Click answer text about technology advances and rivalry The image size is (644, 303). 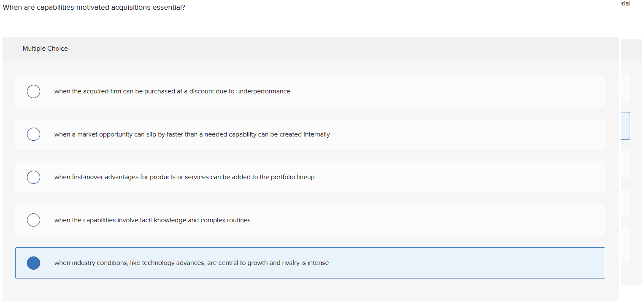(x=192, y=263)
